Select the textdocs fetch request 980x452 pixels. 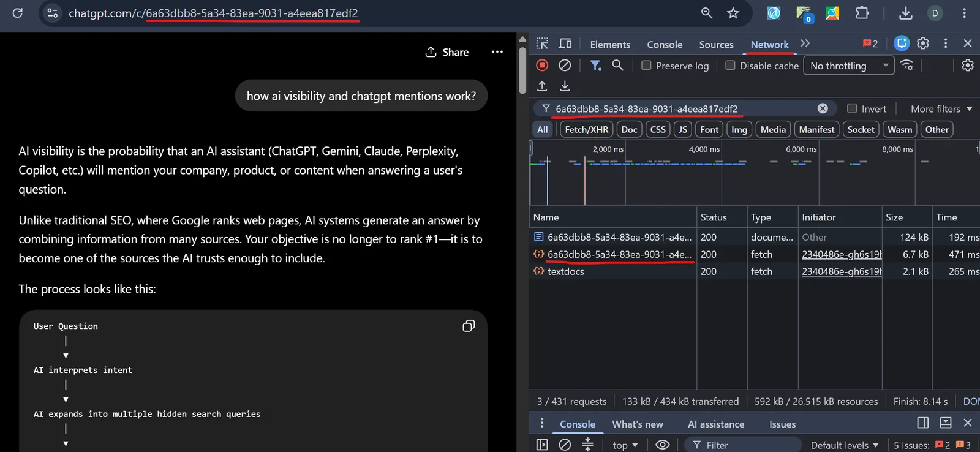(755, 271)
